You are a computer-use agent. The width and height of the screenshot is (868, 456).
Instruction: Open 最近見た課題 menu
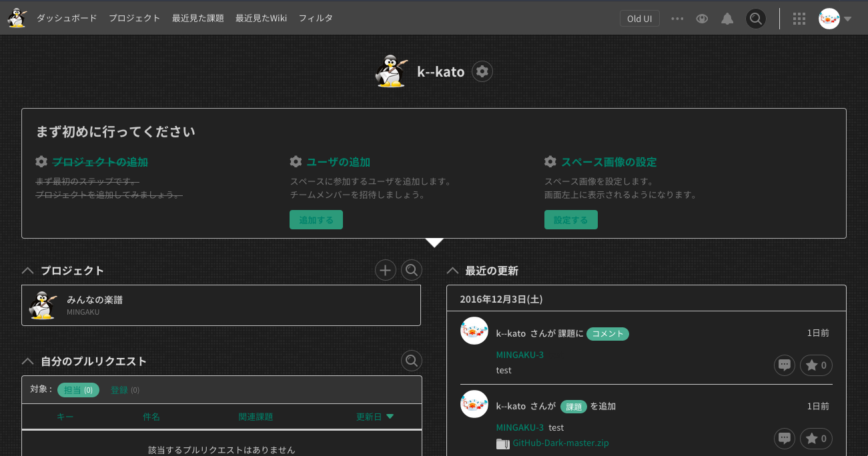pos(198,19)
